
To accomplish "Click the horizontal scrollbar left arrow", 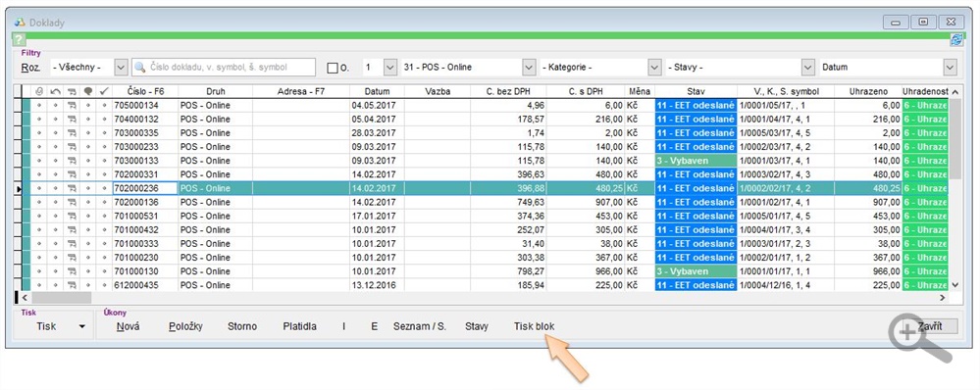I will pyautogui.click(x=25, y=298).
